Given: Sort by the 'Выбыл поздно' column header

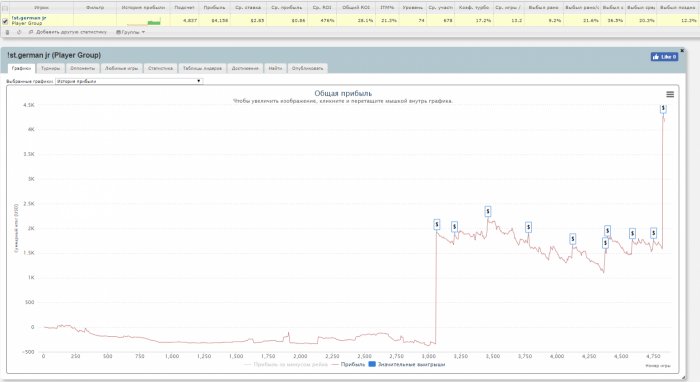Looking at the screenshot, I should 677,8.
